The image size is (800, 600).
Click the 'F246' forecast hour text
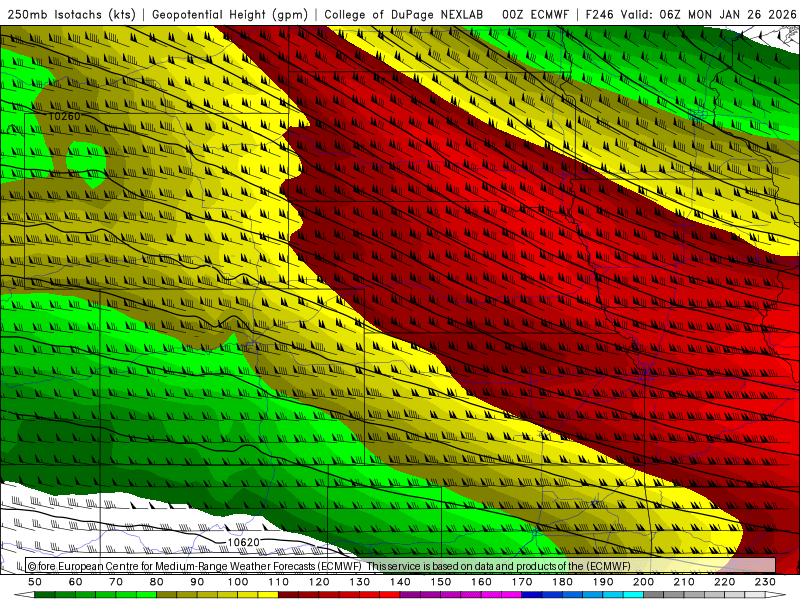pyautogui.click(x=600, y=15)
